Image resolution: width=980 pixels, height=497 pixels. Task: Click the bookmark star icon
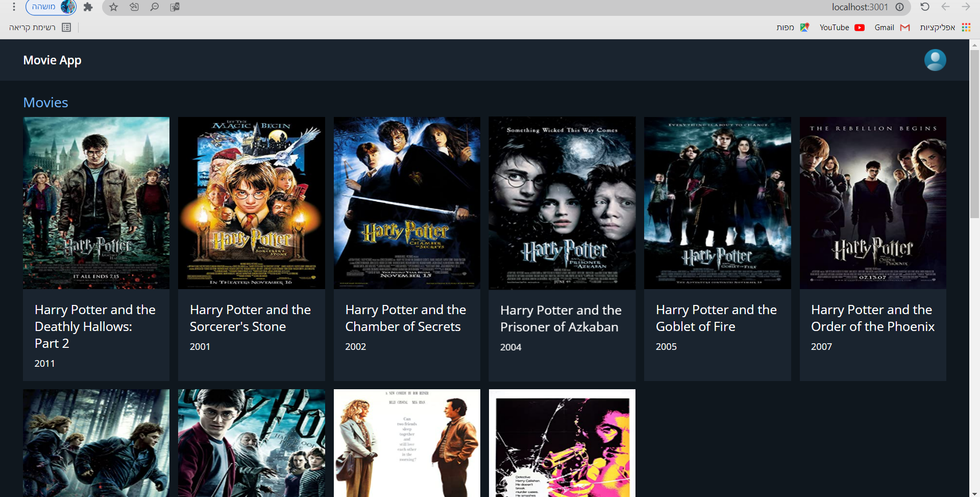pos(113,7)
